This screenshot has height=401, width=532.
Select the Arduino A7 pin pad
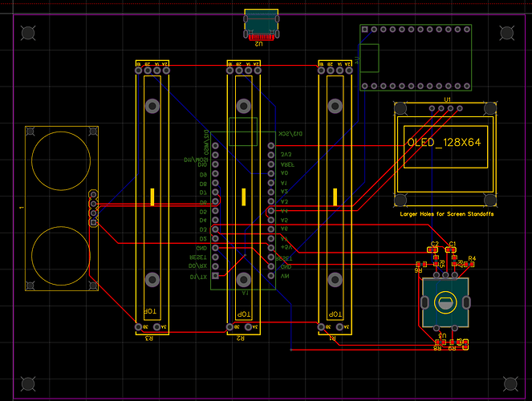[270, 239]
